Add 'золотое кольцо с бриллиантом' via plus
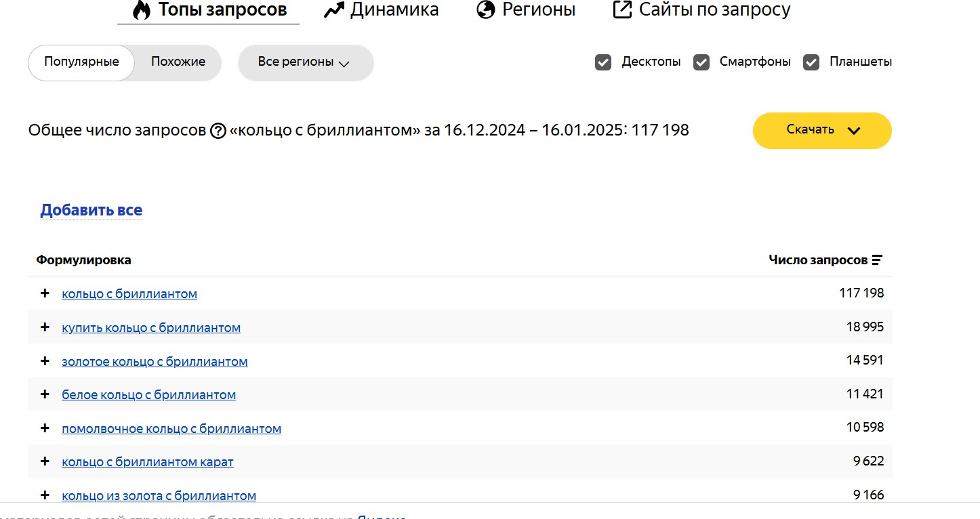Screen dimensions: 980x519 (45, 361)
